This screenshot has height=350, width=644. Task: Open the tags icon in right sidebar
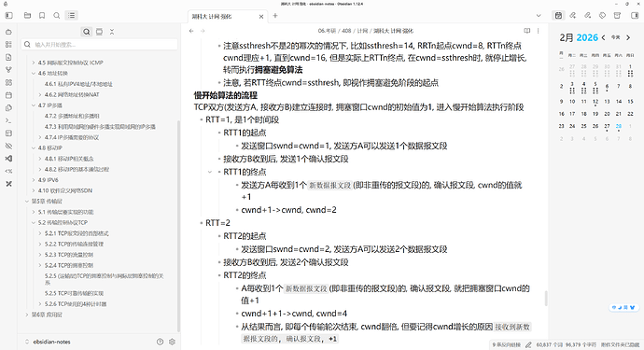coord(602,16)
